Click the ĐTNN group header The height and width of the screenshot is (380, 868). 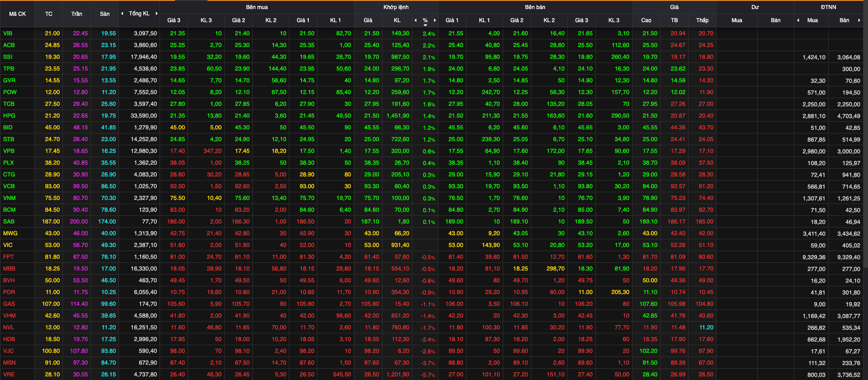click(829, 7)
